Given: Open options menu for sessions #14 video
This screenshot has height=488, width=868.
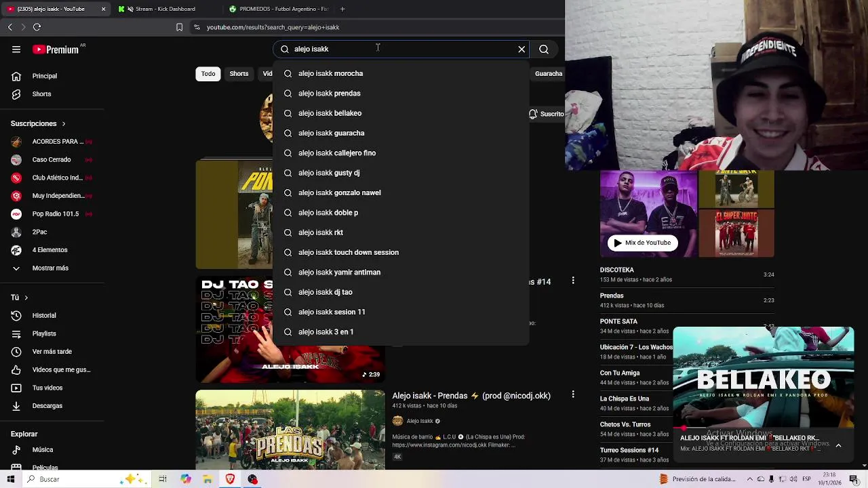Looking at the screenshot, I should tap(573, 281).
